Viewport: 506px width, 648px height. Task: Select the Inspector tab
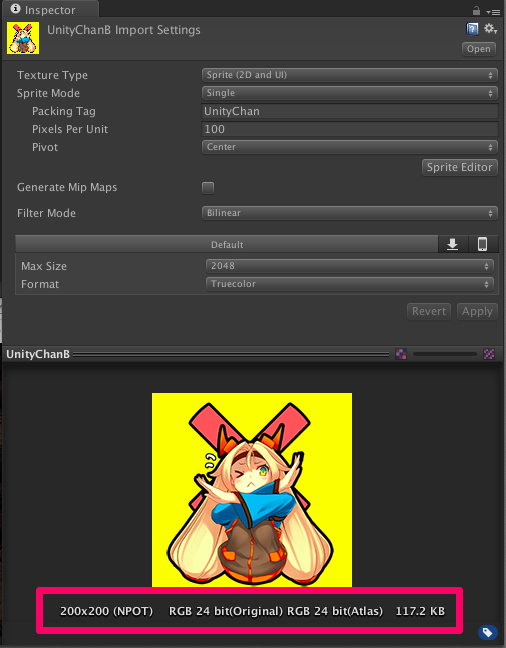(50, 9)
